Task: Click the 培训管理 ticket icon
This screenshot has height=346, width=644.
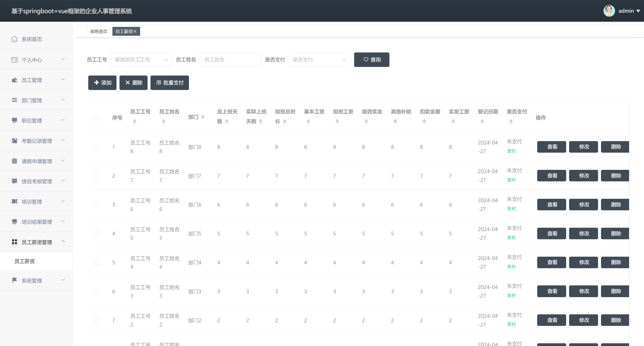Action: pyautogui.click(x=14, y=201)
